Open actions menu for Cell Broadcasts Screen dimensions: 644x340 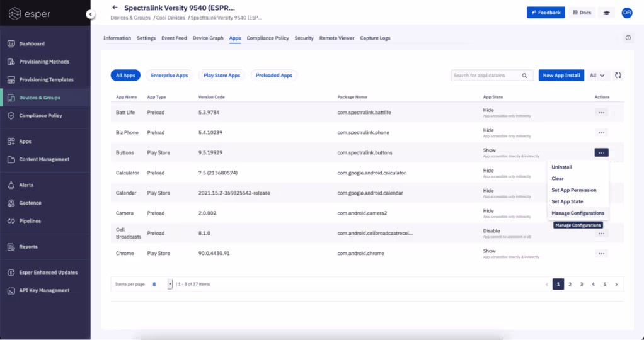(x=601, y=233)
